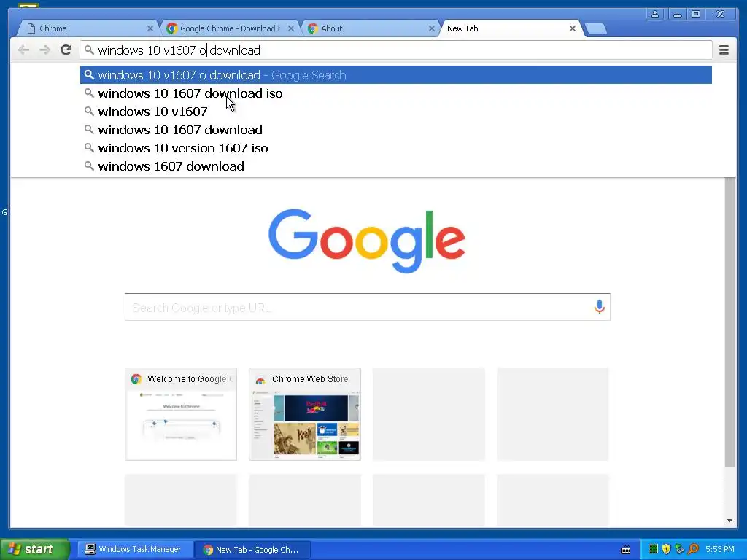
Task: Choose suggestion windows 10 v1607 o download Google Search
Action: pos(396,75)
